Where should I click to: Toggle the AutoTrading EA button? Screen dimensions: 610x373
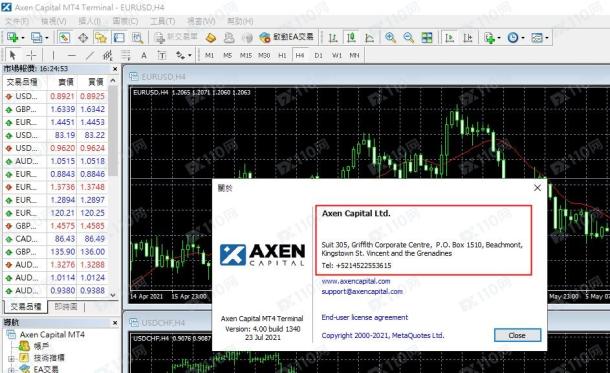[x=287, y=37]
